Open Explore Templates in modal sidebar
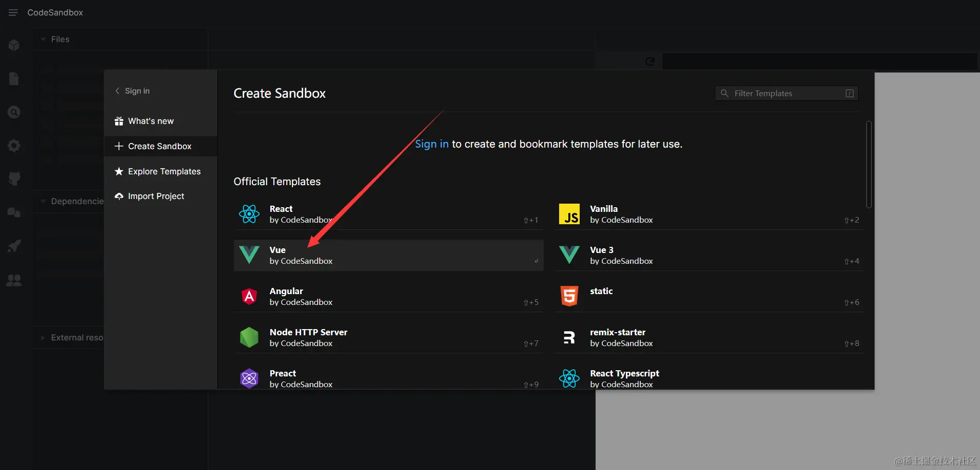980x470 pixels. click(160, 171)
